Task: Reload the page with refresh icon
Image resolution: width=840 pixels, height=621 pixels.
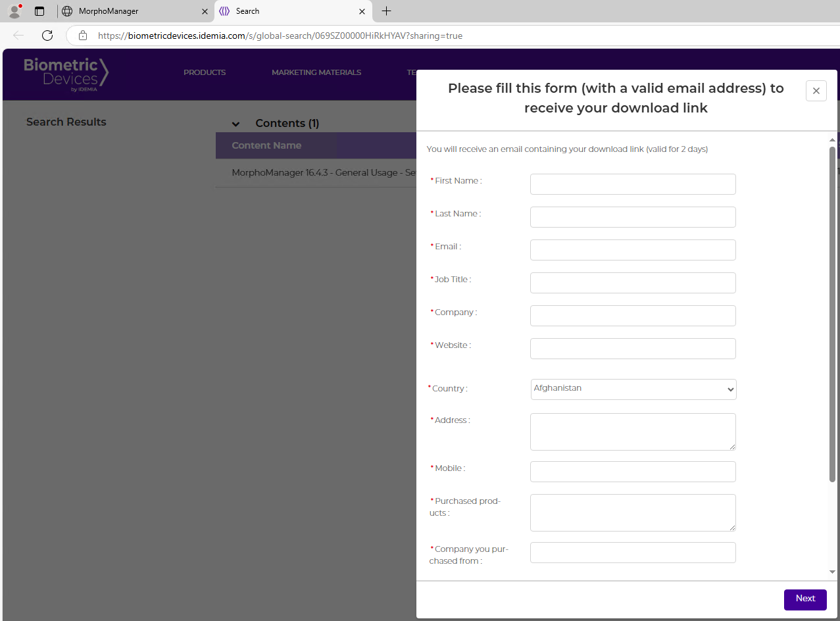Action: pos(47,36)
